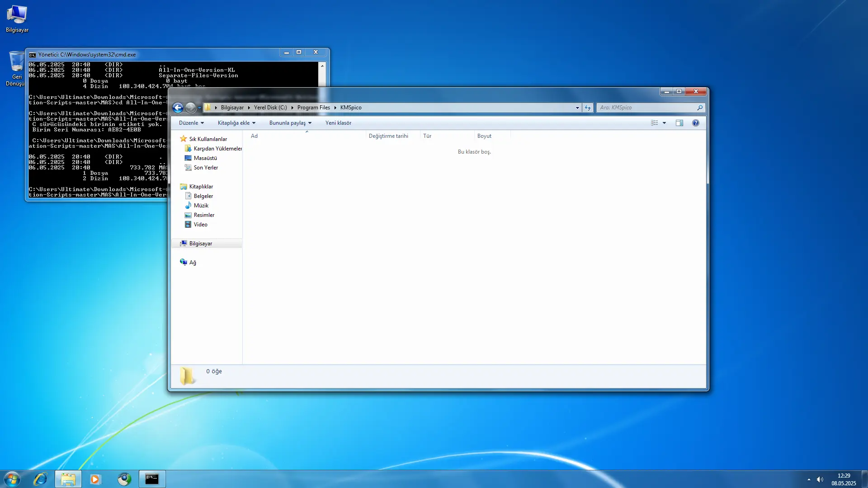Select Ağ in navigation pane
Viewport: 868px width, 488px height.
(x=193, y=263)
